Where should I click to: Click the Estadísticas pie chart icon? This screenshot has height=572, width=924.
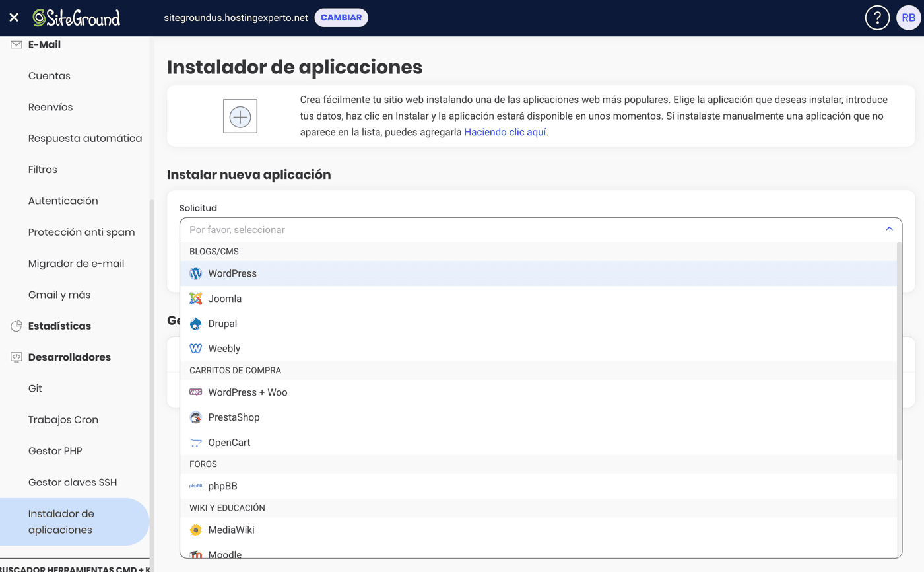[16, 326]
